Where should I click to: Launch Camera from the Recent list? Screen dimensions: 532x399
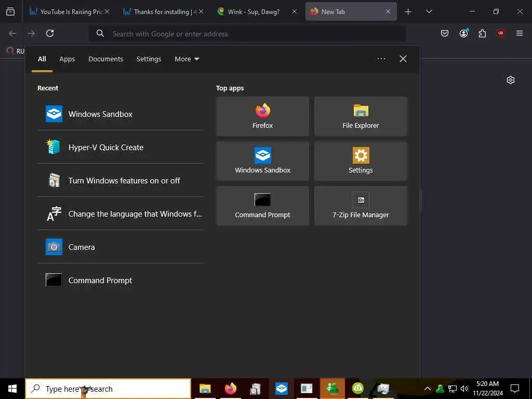click(x=121, y=247)
